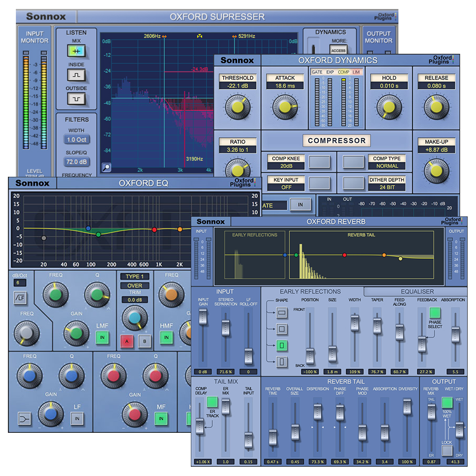Switch to the EXP meter tab
This screenshot has width=476, height=476.
(x=330, y=72)
